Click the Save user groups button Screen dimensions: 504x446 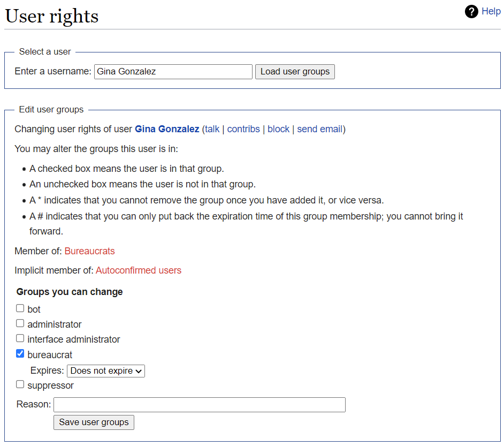click(x=94, y=422)
